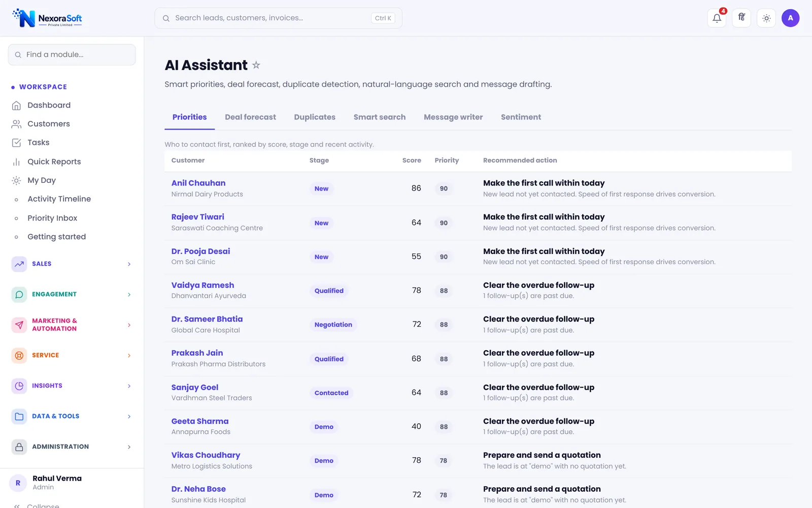Click the language switcher icon
Image resolution: width=812 pixels, height=508 pixels.
pyautogui.click(x=741, y=18)
